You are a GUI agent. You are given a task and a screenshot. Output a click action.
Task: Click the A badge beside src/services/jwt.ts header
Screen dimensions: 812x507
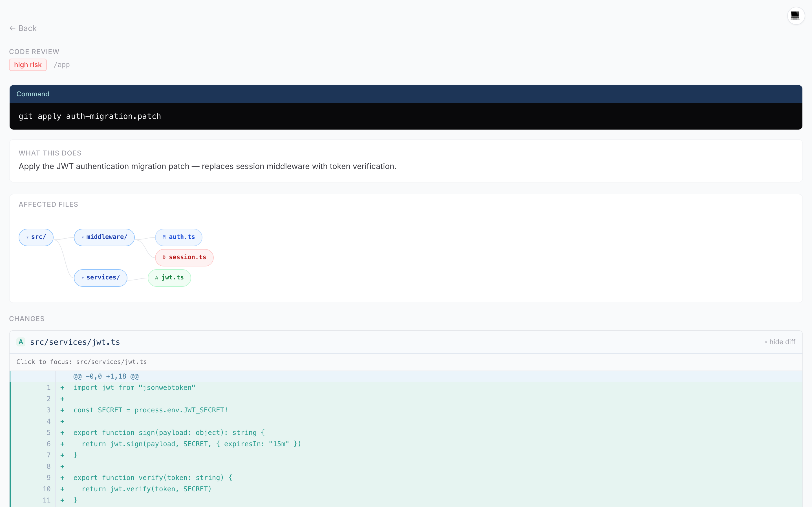tap(21, 342)
